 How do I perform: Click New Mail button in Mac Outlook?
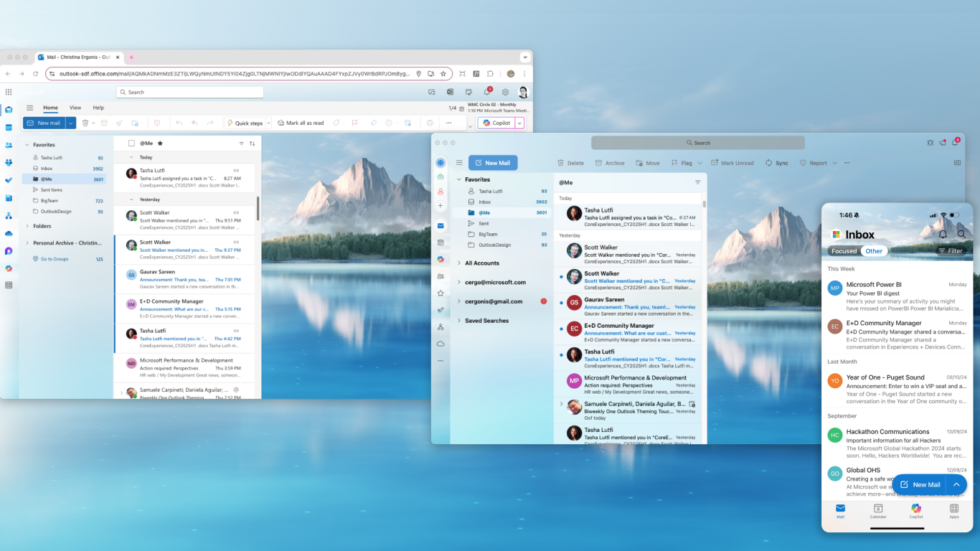click(493, 163)
